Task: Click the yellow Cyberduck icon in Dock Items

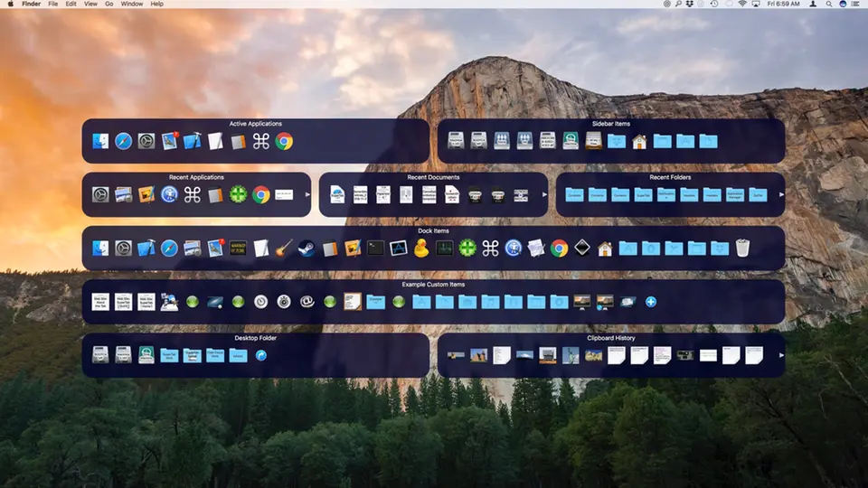Action: [421, 248]
